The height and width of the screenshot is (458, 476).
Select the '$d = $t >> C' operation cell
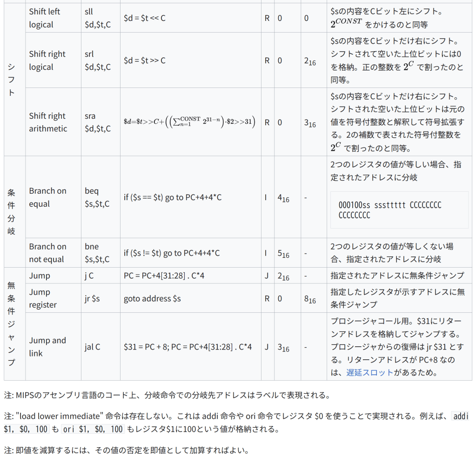(145, 61)
